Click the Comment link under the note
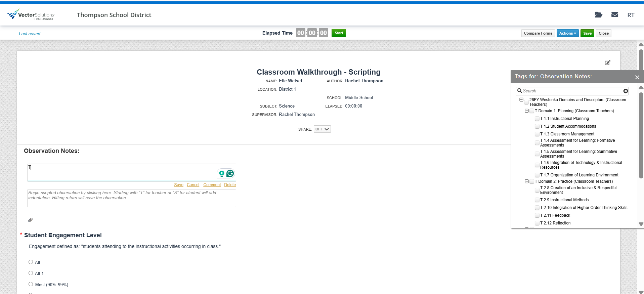Image resolution: width=644 pixels, height=294 pixels. [212, 185]
